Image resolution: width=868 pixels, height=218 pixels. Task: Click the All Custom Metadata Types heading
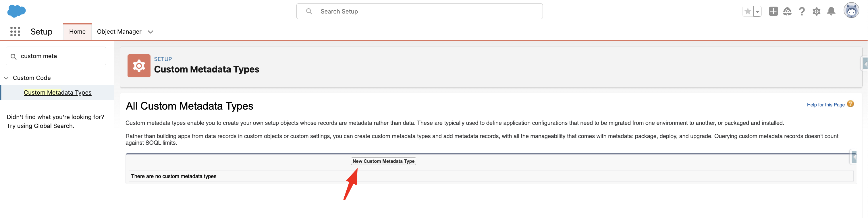pos(189,106)
